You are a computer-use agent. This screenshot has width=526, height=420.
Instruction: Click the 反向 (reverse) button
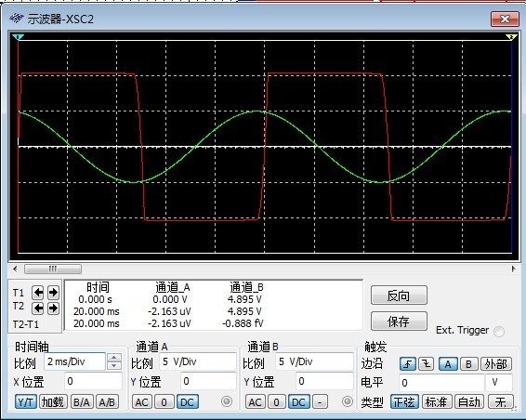(399, 295)
